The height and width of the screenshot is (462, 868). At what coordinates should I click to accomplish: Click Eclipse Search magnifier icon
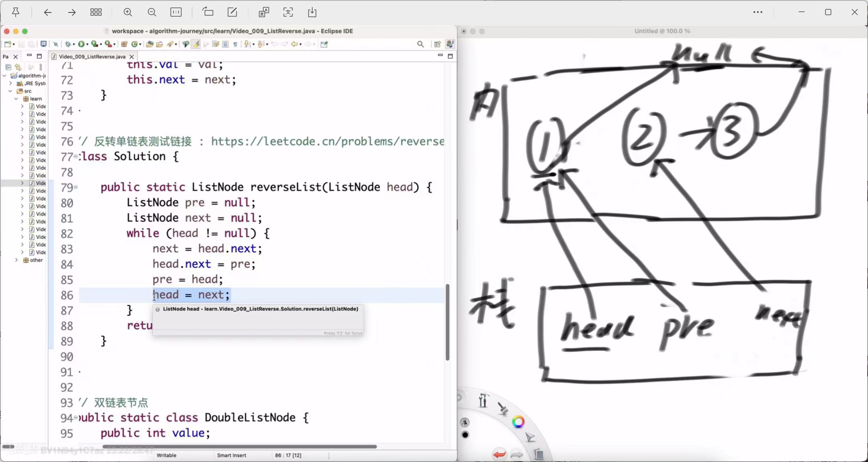click(x=421, y=44)
